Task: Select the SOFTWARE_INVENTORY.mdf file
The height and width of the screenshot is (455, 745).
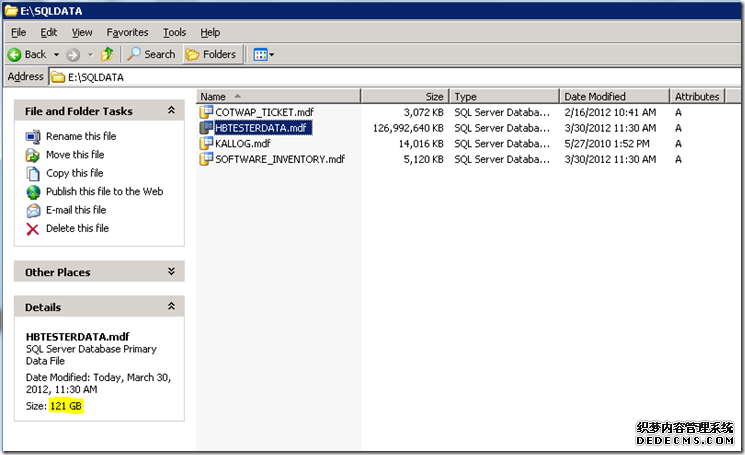Action: 279,159
